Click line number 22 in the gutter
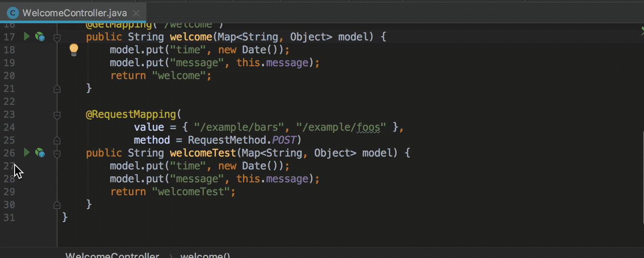This screenshot has height=258, width=644. 9,101
